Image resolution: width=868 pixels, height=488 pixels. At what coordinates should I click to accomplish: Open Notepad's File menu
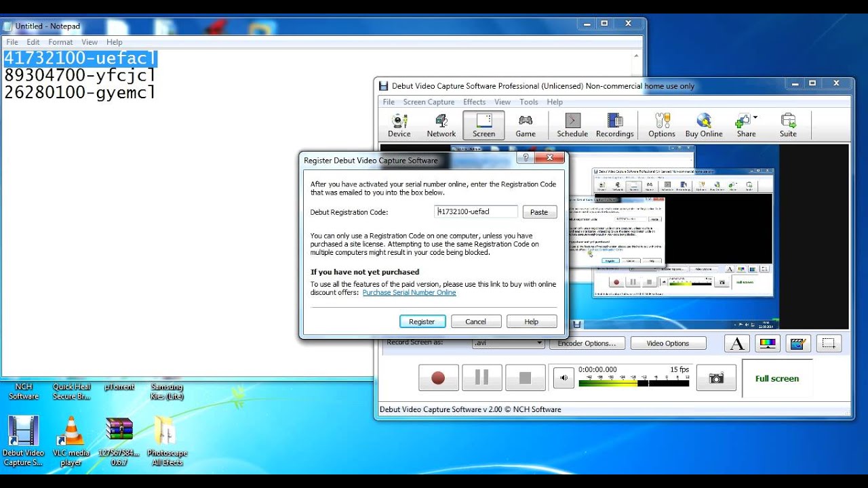(12, 42)
